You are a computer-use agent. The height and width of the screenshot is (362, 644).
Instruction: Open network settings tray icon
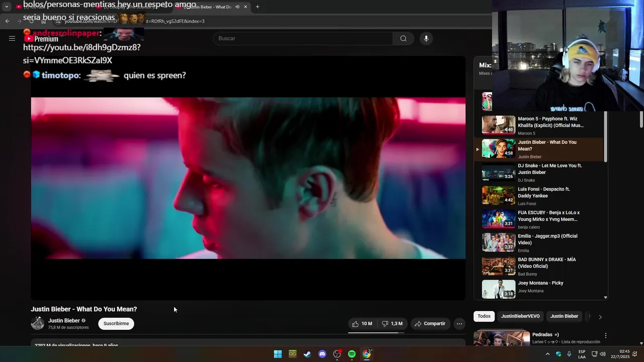coord(595,354)
